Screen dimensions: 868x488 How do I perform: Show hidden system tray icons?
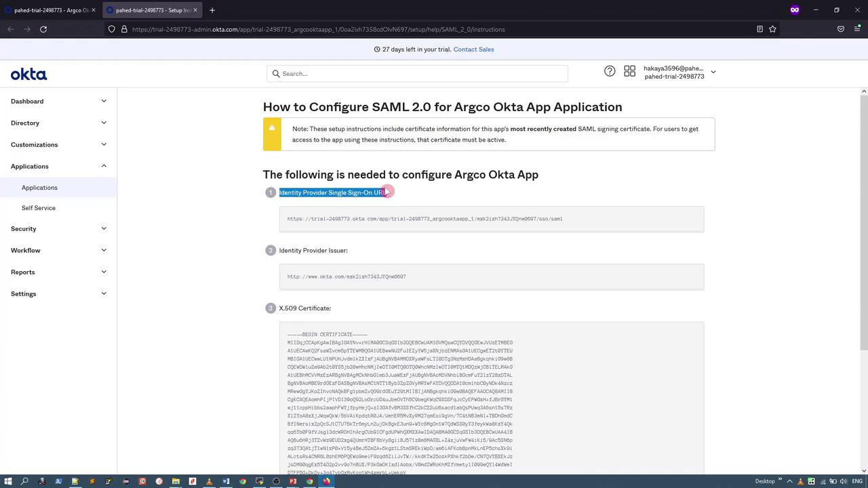pyautogui.click(x=789, y=481)
